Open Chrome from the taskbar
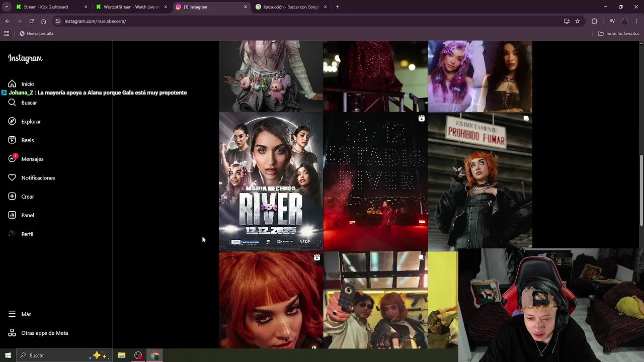 click(x=155, y=355)
